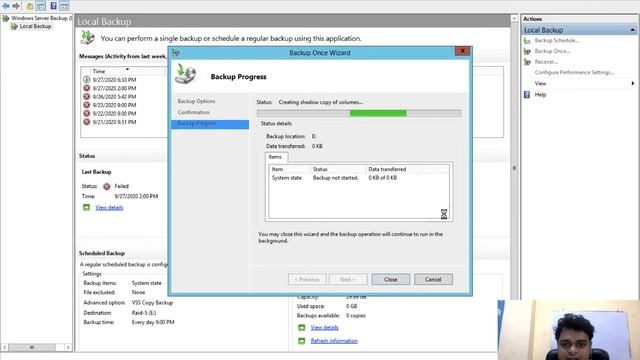Click Backup Schedule icon in Actions pane

tap(527, 40)
